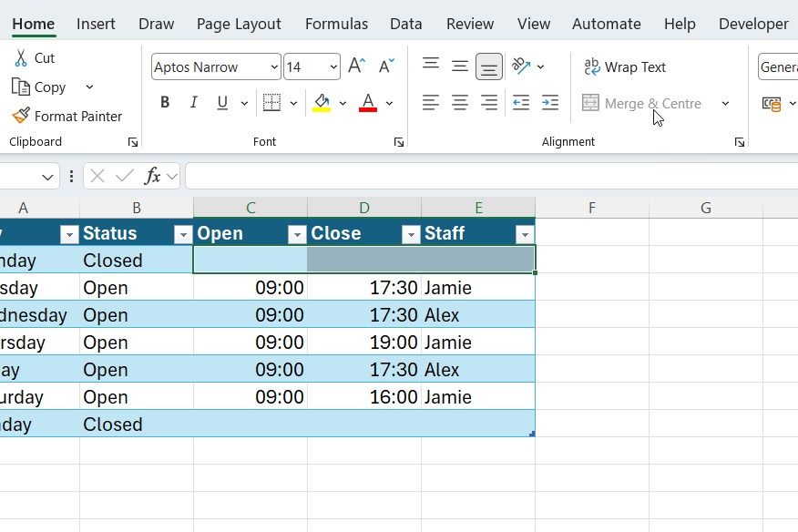Apply yellow fill colour bucket
Viewport: 798px width, 532px height.
(x=322, y=103)
